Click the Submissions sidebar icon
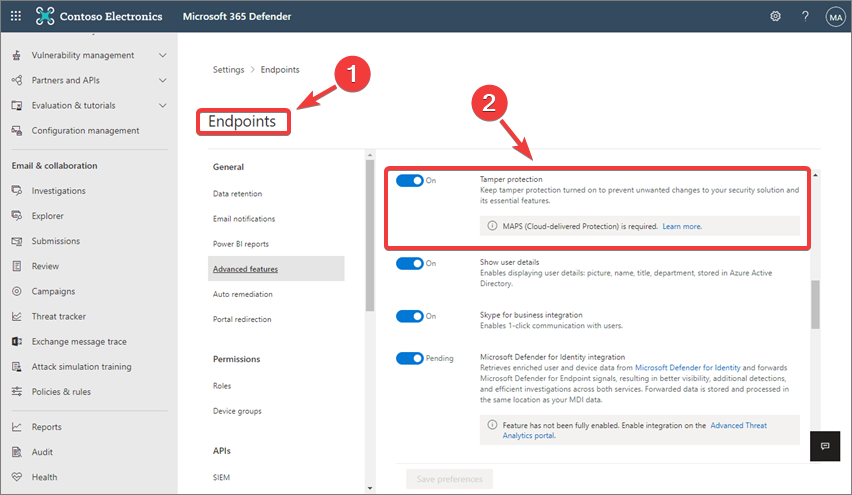 (x=17, y=241)
